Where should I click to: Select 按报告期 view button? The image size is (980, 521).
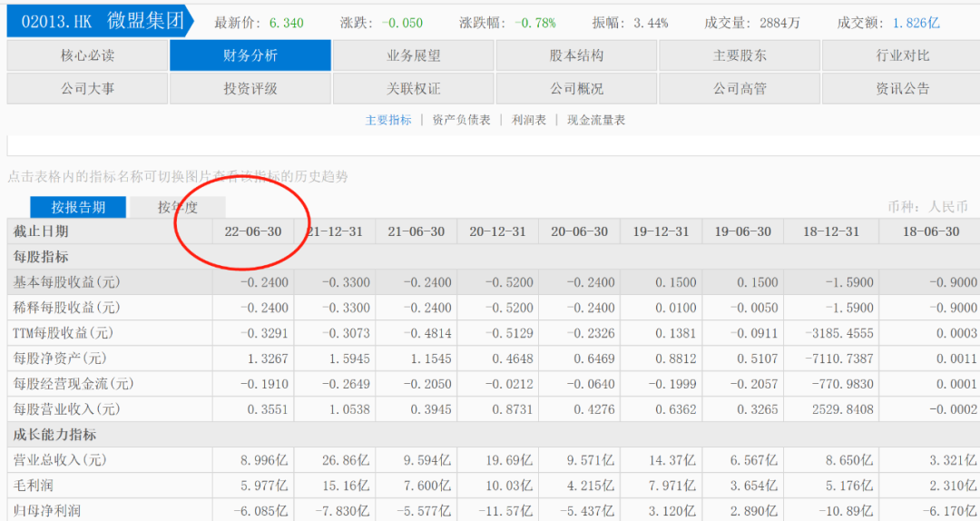[78, 207]
